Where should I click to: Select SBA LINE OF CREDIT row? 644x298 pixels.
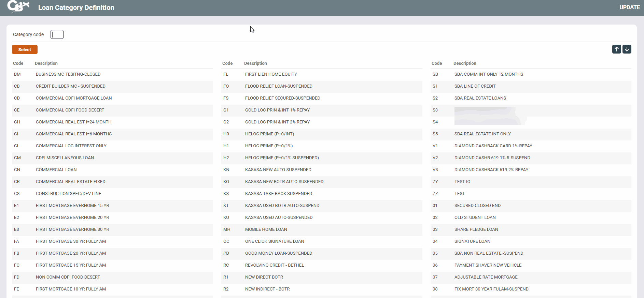pos(475,86)
